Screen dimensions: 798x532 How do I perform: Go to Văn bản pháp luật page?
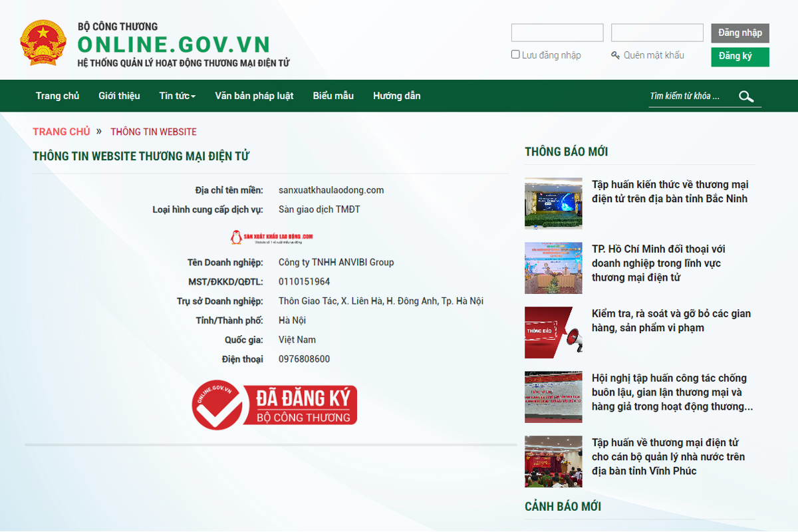coord(254,96)
